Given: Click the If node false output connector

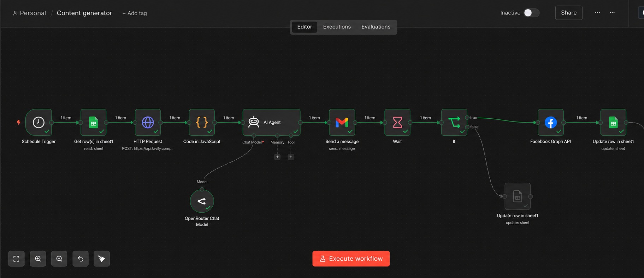Looking at the screenshot, I should (x=467, y=127).
